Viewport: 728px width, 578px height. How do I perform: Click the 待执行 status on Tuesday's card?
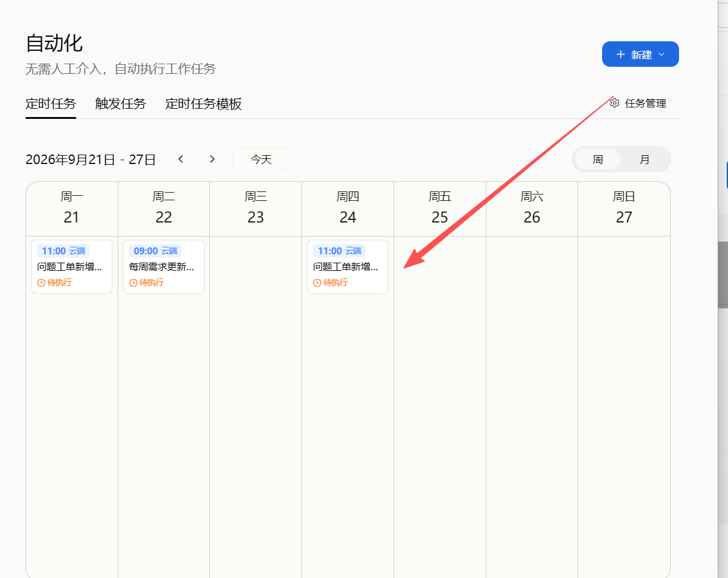(146, 283)
